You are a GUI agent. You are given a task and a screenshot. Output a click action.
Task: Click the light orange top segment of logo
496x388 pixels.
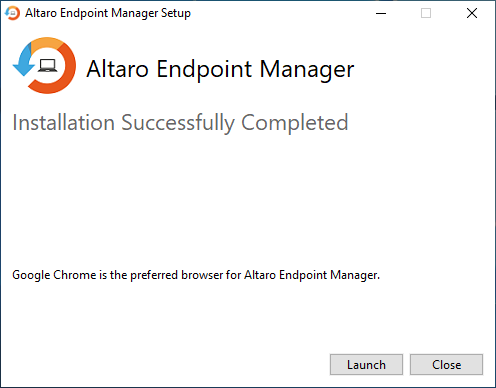pos(47,43)
